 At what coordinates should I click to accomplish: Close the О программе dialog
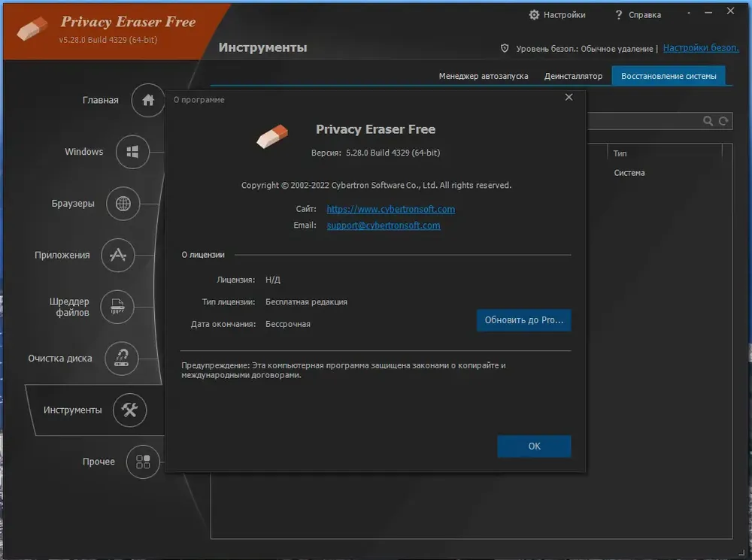[569, 97]
